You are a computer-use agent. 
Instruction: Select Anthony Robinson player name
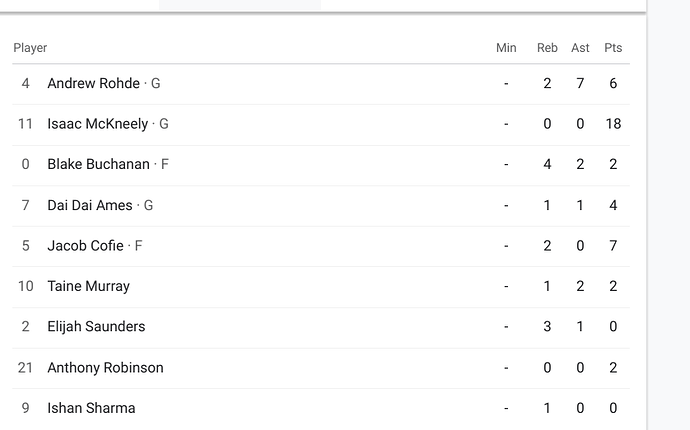(105, 367)
